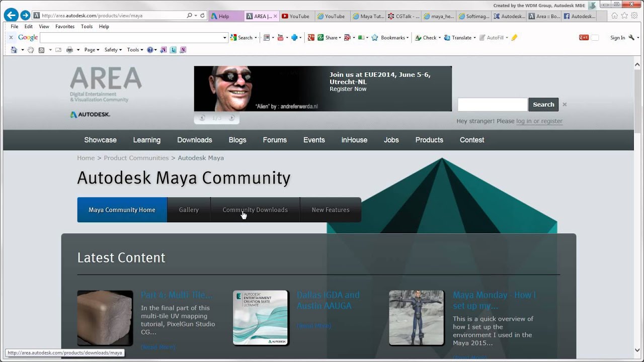Viewport: 644px width, 362px height.
Task: Click the Search button beside site search box
Action: [x=543, y=105]
